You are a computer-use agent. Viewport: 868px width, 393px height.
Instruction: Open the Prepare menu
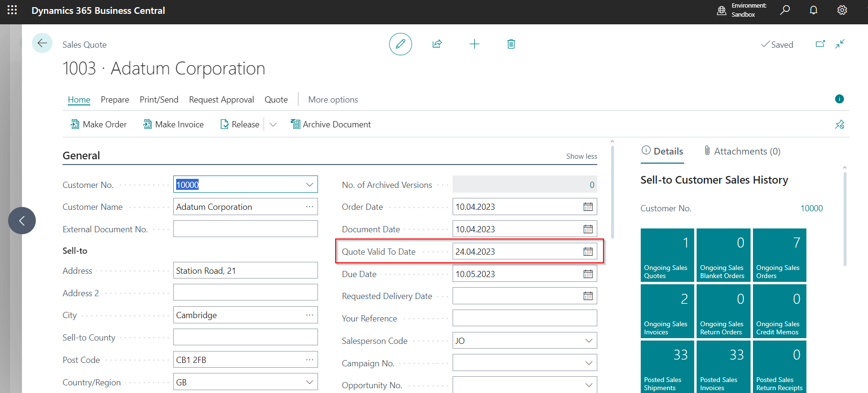[x=115, y=100]
